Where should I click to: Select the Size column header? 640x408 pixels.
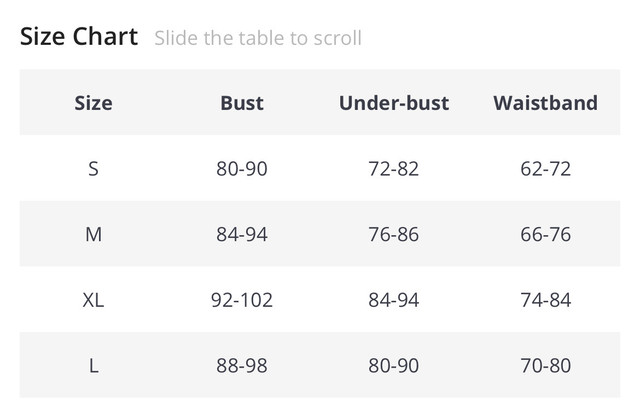[x=93, y=103]
